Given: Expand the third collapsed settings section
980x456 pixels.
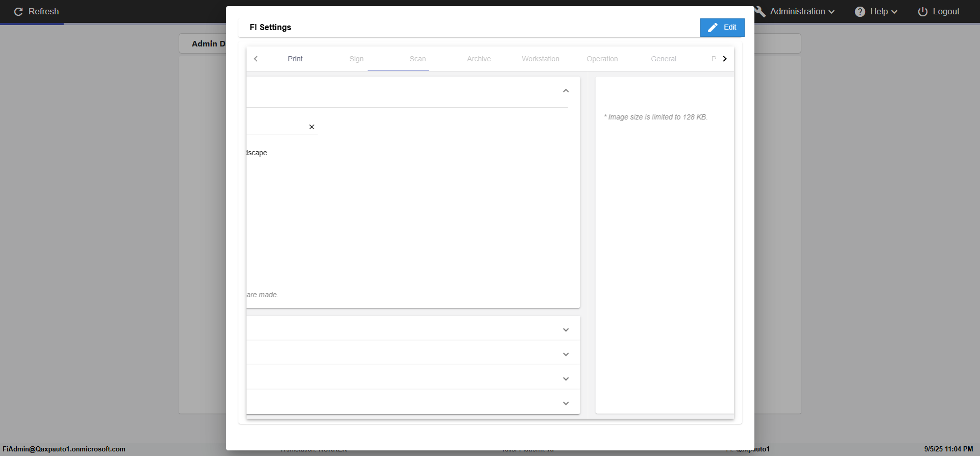Looking at the screenshot, I should click(566, 379).
